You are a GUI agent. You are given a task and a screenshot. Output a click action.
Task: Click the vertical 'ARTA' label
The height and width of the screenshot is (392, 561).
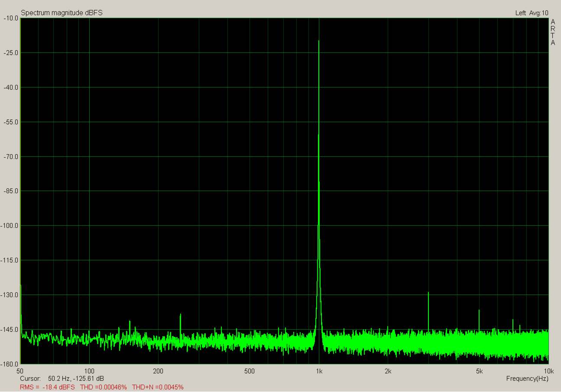coord(553,32)
